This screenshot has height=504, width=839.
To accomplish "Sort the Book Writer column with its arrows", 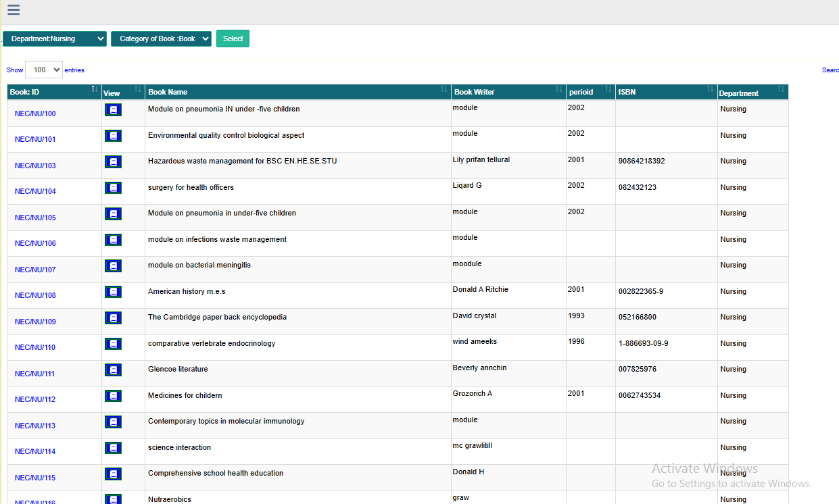I will click(x=558, y=89).
